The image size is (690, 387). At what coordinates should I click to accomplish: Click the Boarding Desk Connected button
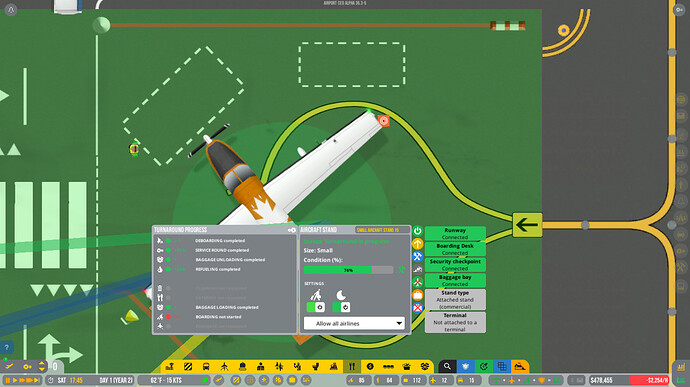(455, 249)
